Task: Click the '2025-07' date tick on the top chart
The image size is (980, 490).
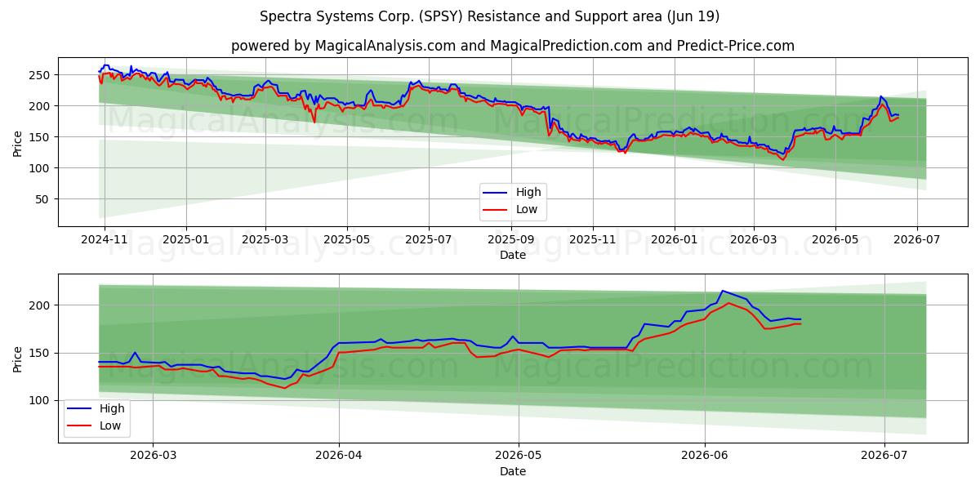Action: pos(428,241)
